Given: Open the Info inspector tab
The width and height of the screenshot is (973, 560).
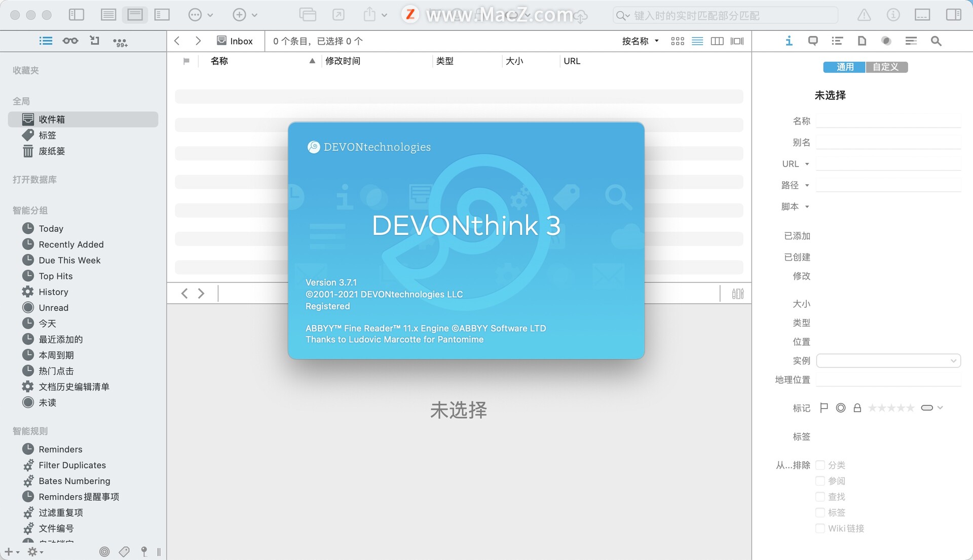Looking at the screenshot, I should [789, 41].
